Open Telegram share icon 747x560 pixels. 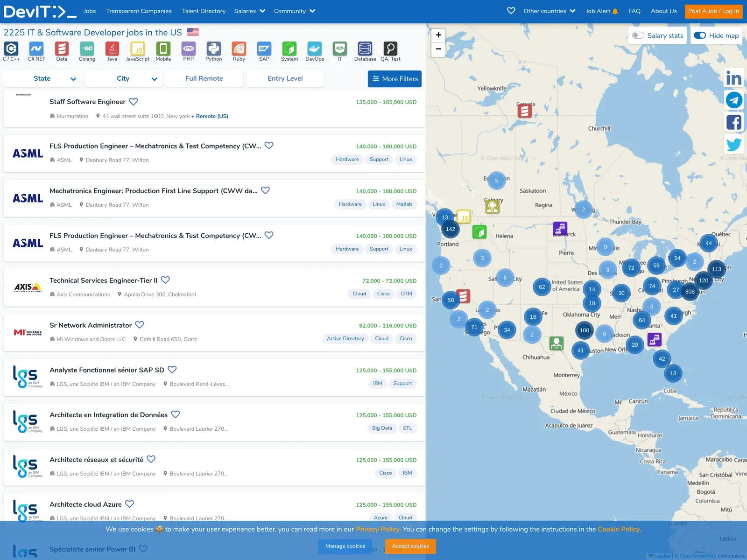pos(733,100)
